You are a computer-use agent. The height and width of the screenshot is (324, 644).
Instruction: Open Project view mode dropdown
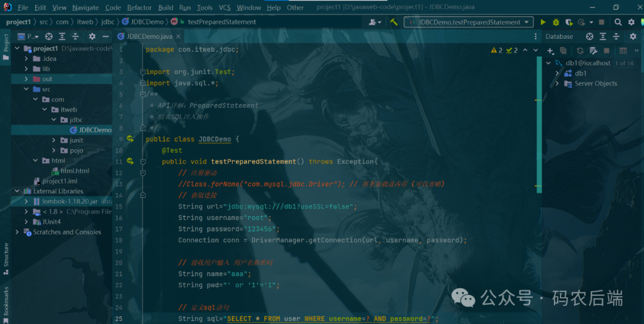coord(29,36)
